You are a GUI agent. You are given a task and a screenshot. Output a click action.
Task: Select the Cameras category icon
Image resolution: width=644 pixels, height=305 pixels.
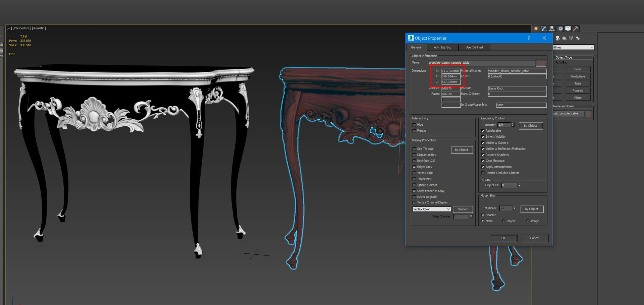(x=558, y=38)
